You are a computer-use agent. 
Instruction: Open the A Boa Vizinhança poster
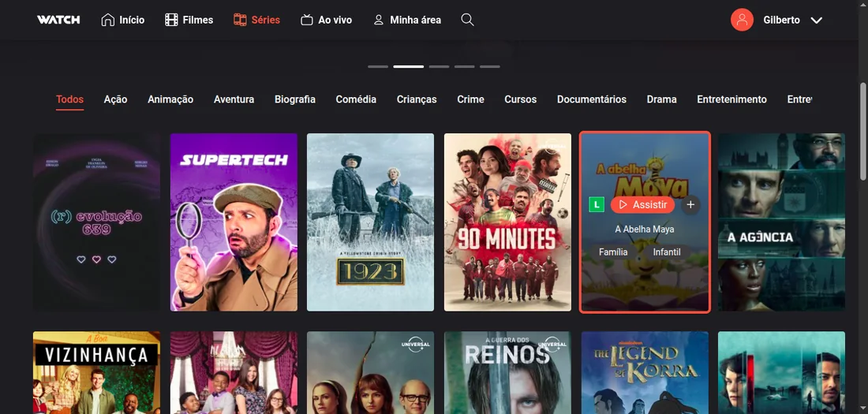pos(96,372)
